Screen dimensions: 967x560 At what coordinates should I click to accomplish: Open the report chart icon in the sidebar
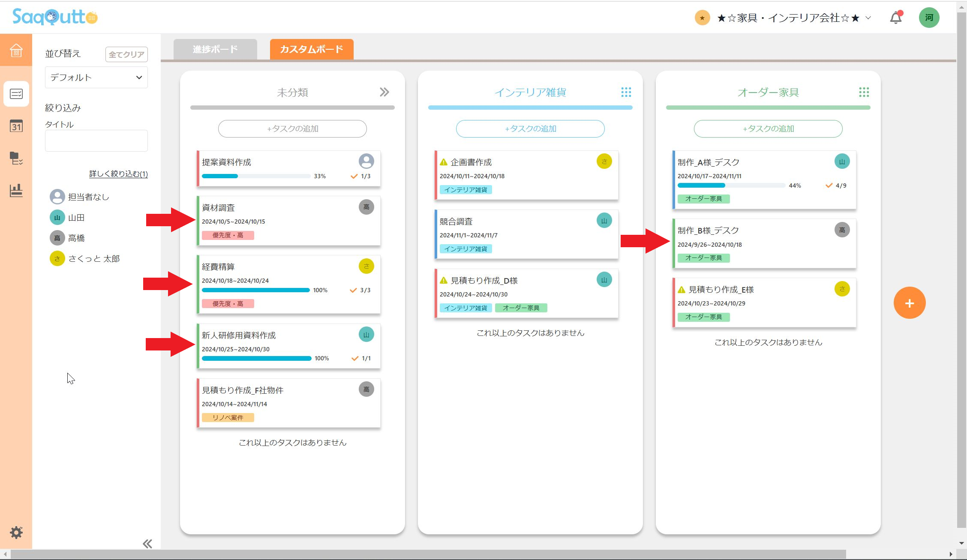pyautogui.click(x=16, y=191)
